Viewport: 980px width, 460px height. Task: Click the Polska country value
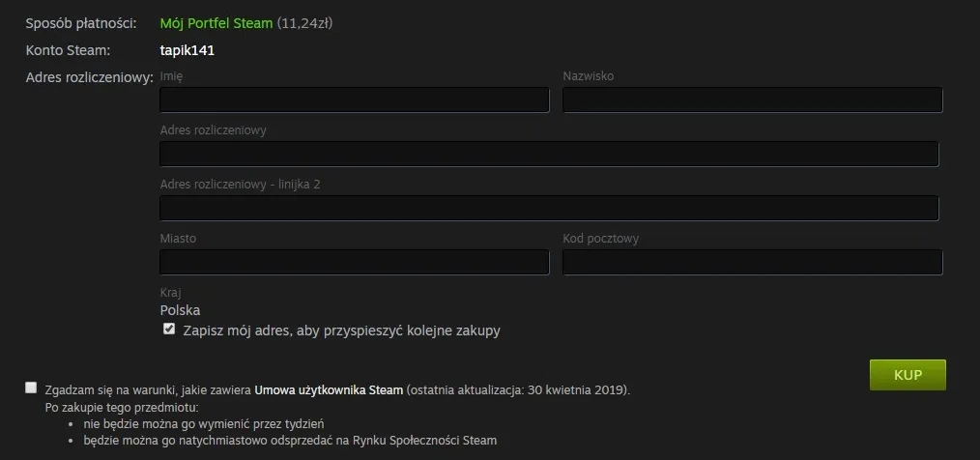click(x=180, y=311)
